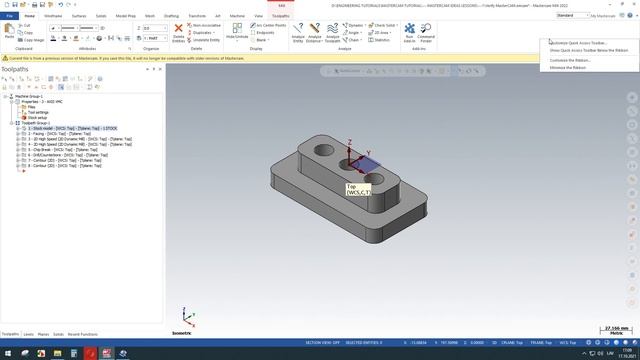Open the Z depth value dropdown

click(x=165, y=28)
